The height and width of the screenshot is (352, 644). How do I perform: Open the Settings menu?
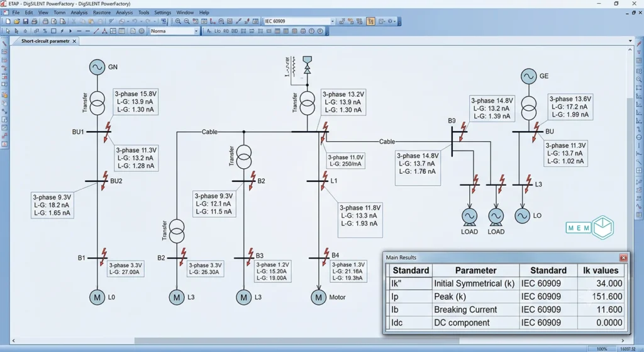(x=163, y=13)
